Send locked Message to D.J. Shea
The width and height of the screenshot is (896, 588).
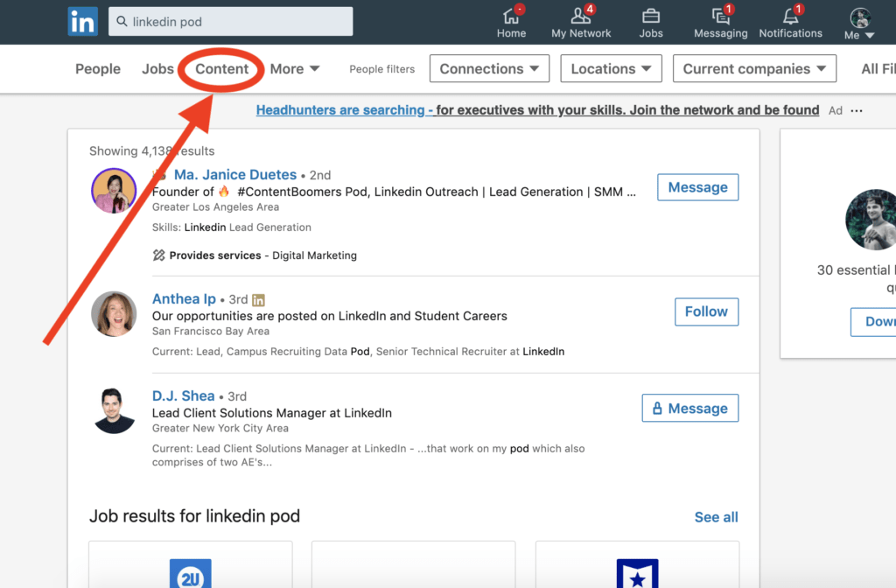689,408
